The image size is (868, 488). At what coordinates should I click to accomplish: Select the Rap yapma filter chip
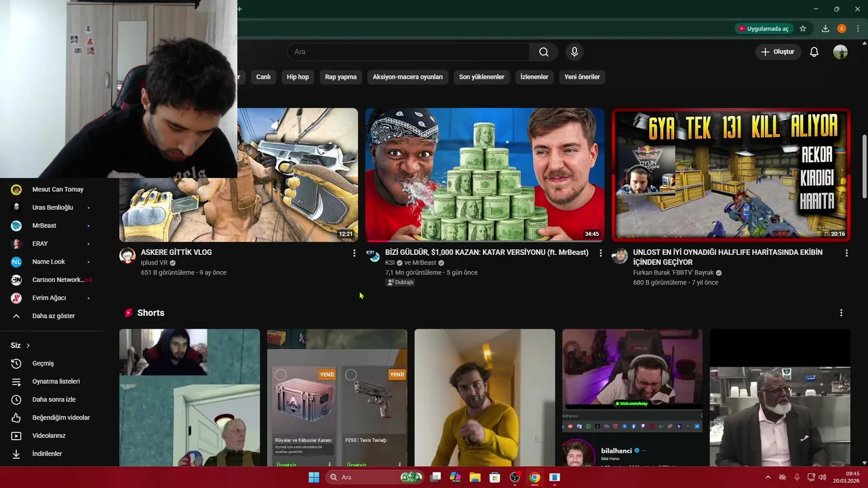340,77
